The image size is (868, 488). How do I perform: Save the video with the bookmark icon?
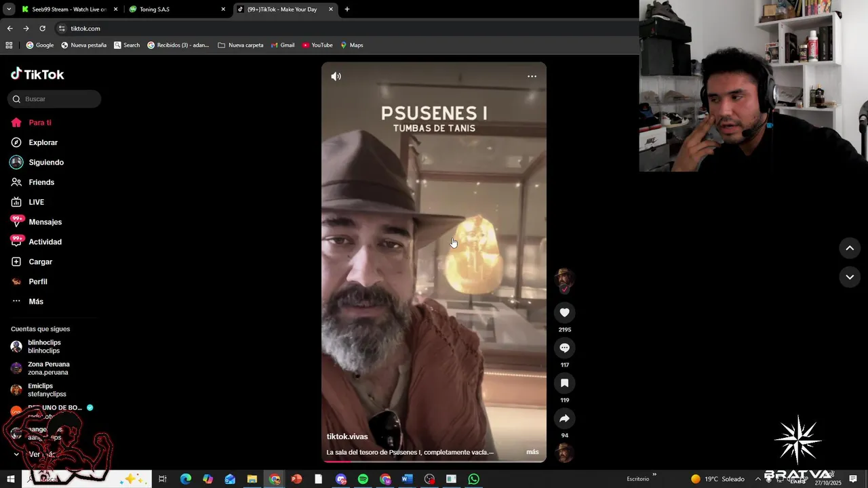564,383
